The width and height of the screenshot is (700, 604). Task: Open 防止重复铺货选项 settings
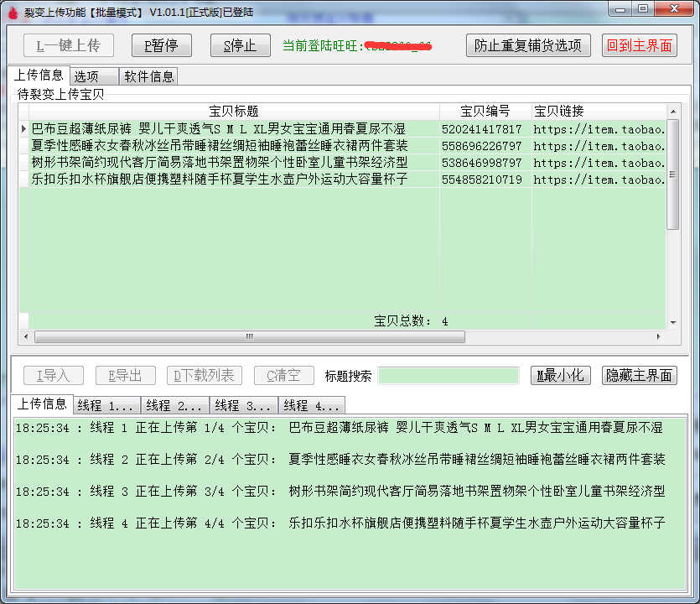528,45
